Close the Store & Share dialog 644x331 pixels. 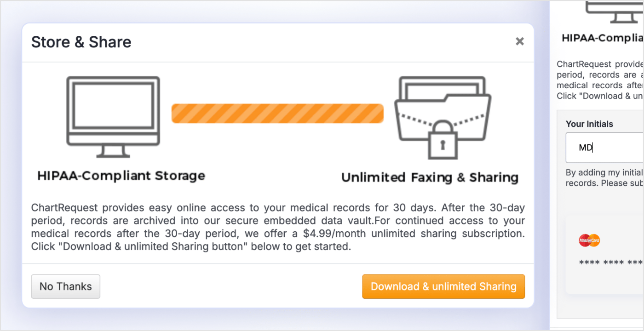pyautogui.click(x=519, y=42)
